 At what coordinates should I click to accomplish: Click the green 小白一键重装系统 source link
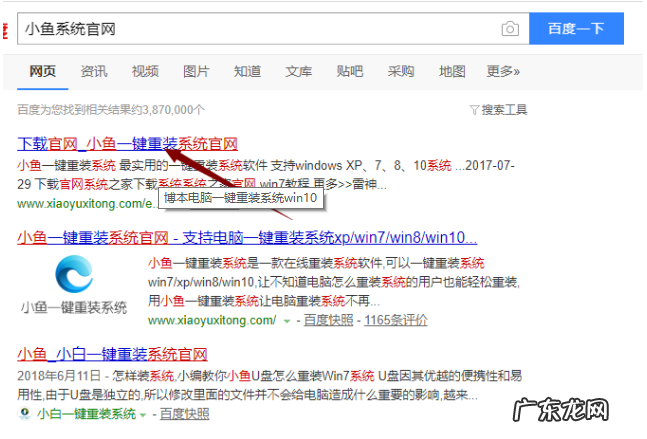point(86,413)
